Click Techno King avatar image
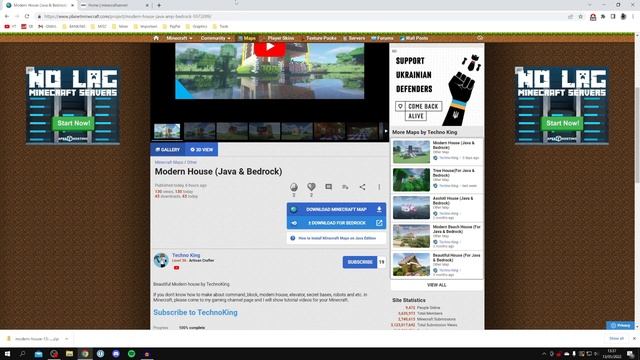The height and width of the screenshot is (360, 640). point(161,260)
